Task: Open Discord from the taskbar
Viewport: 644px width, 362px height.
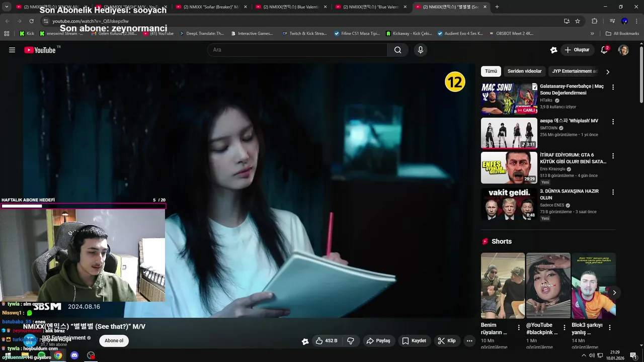Action: click(74, 355)
